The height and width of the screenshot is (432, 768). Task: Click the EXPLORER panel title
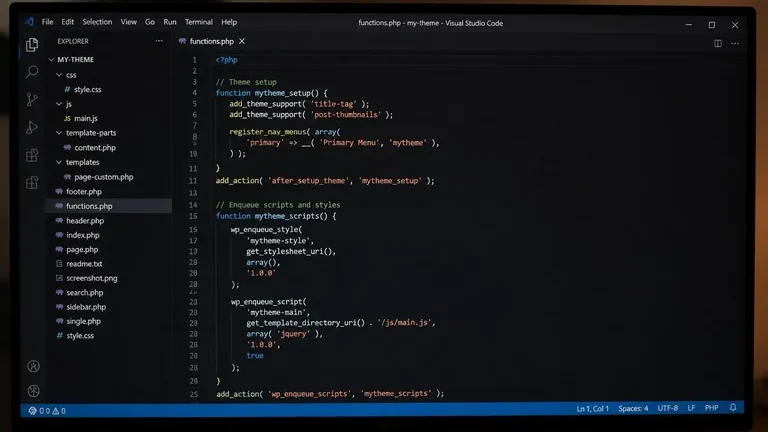(73, 41)
